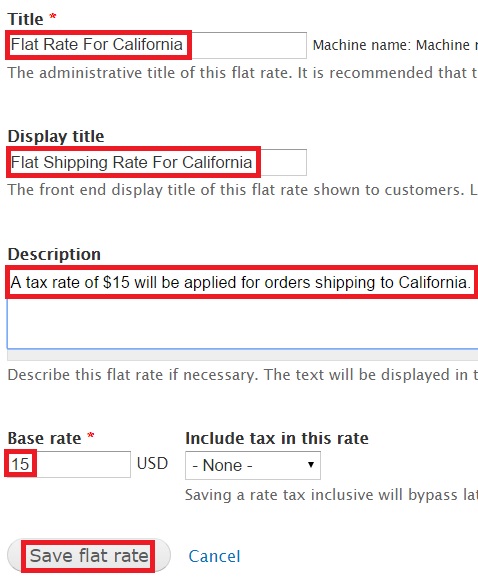Click the Description label
This screenshot has width=478, height=581.
click(54, 254)
